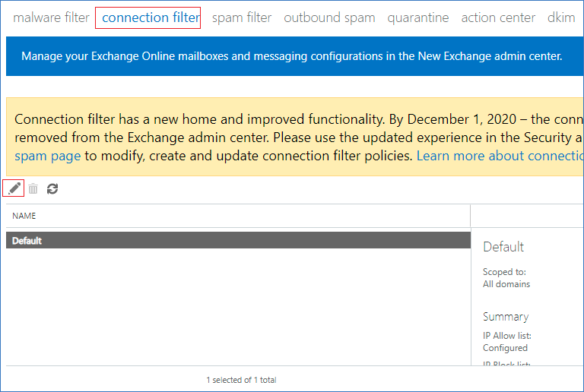Viewport: 584px width, 392px height.
Task: Refresh the connection filter policy list
Action: (x=52, y=188)
